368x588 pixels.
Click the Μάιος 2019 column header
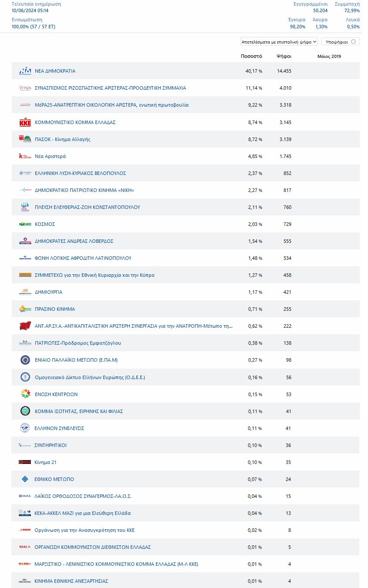329,57
